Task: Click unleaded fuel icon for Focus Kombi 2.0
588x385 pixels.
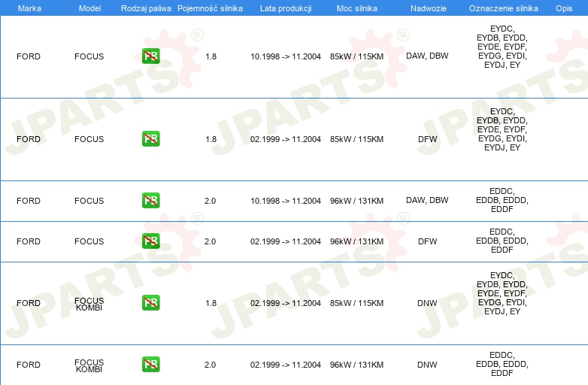Action: pyautogui.click(x=150, y=365)
